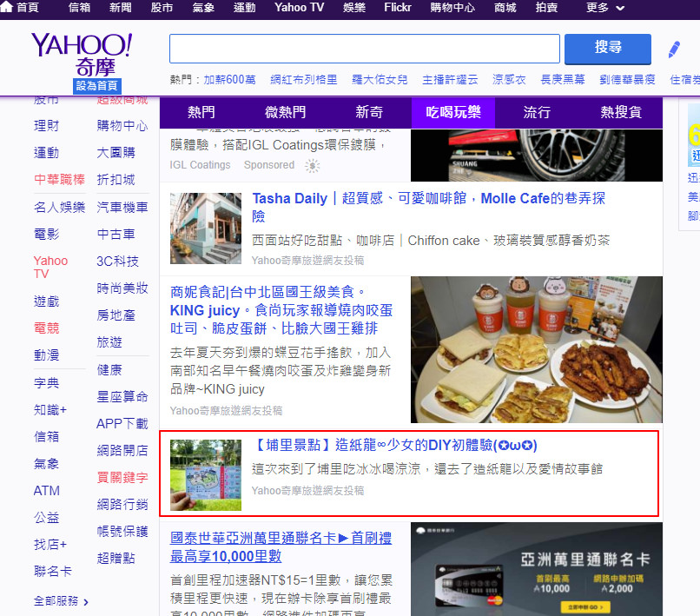This screenshot has height=616, width=700.
Task: Switch to the 熱門 tab
Action: [x=201, y=112]
